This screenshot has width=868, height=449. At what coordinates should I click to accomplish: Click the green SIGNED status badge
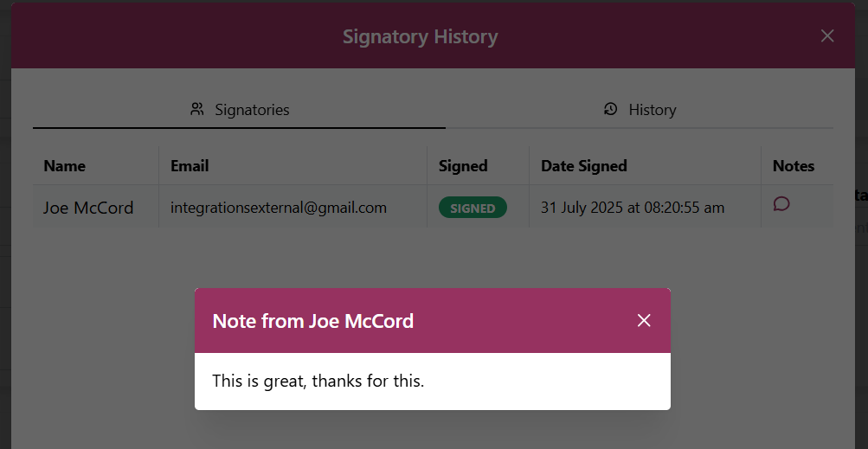[473, 208]
